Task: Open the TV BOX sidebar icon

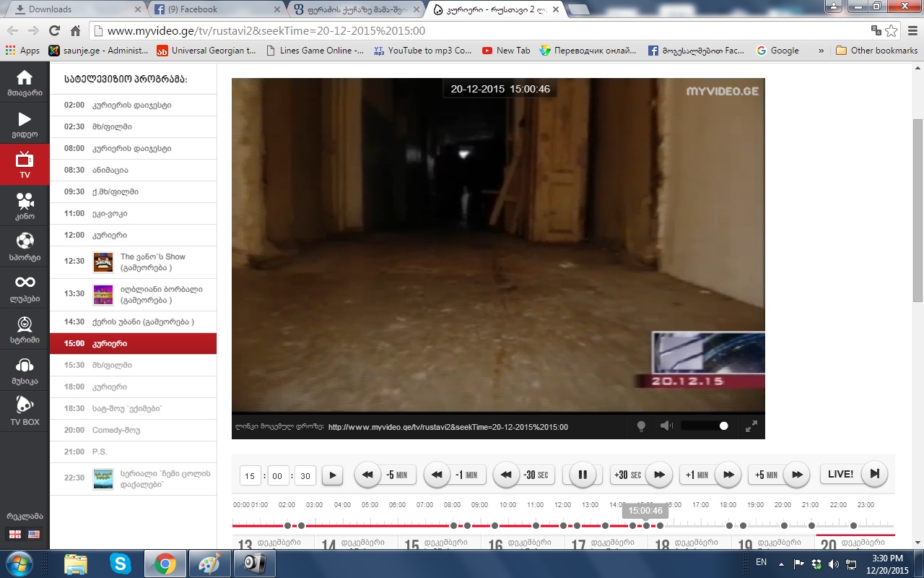Action: (x=25, y=412)
